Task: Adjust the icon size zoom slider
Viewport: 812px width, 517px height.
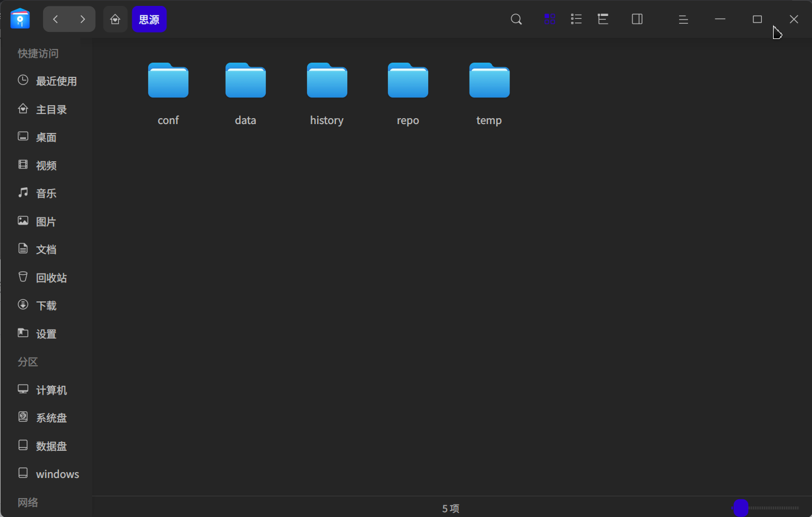Action: [x=741, y=508]
